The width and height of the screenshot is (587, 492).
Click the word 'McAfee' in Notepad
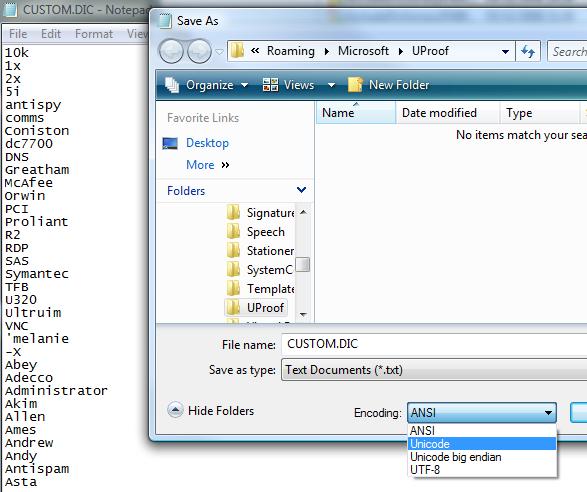29,183
